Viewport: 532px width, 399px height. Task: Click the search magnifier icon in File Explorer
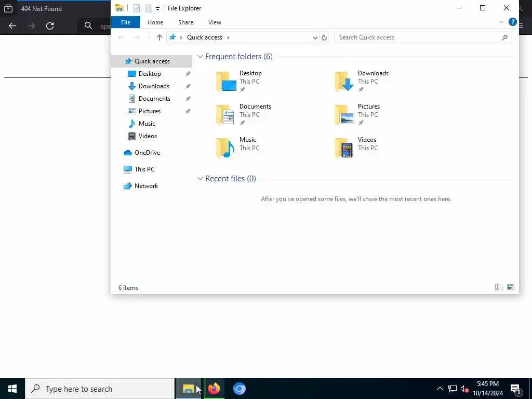click(504, 37)
